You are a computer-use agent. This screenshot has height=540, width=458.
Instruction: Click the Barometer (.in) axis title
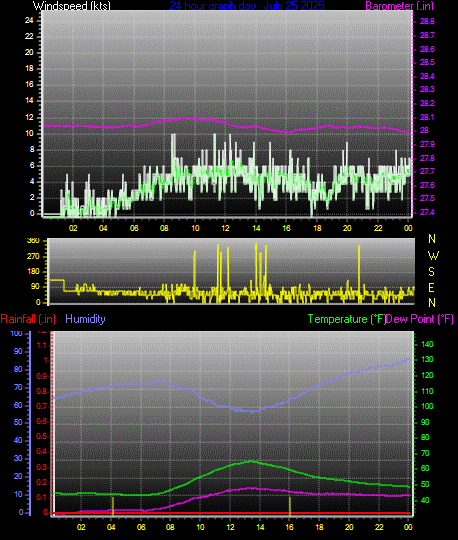(x=399, y=6)
